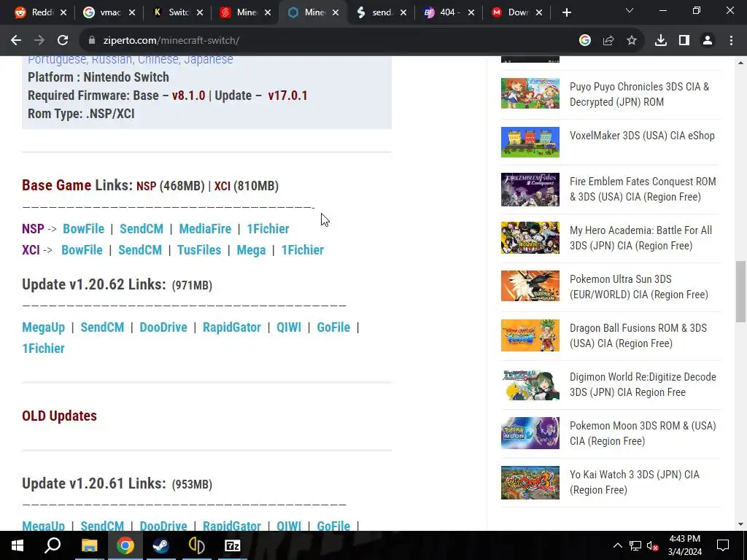This screenshot has width=747, height=560.
Task: Open Windows taskbar search
Action: tap(53, 545)
